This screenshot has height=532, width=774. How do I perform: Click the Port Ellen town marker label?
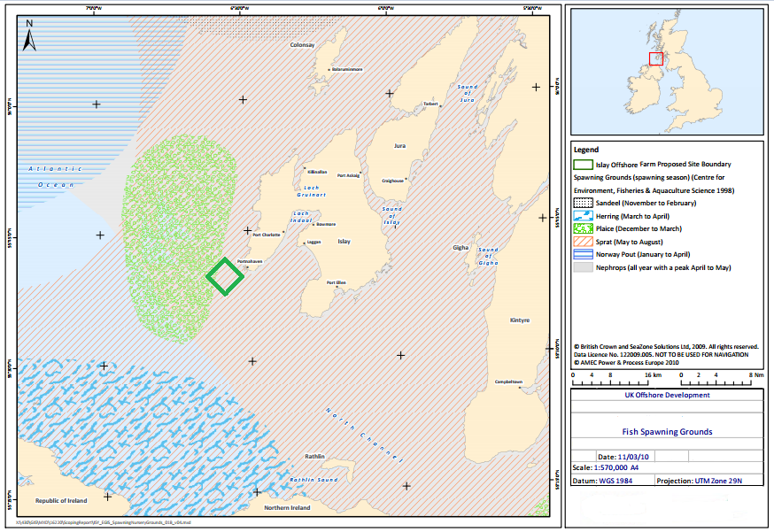(x=336, y=282)
